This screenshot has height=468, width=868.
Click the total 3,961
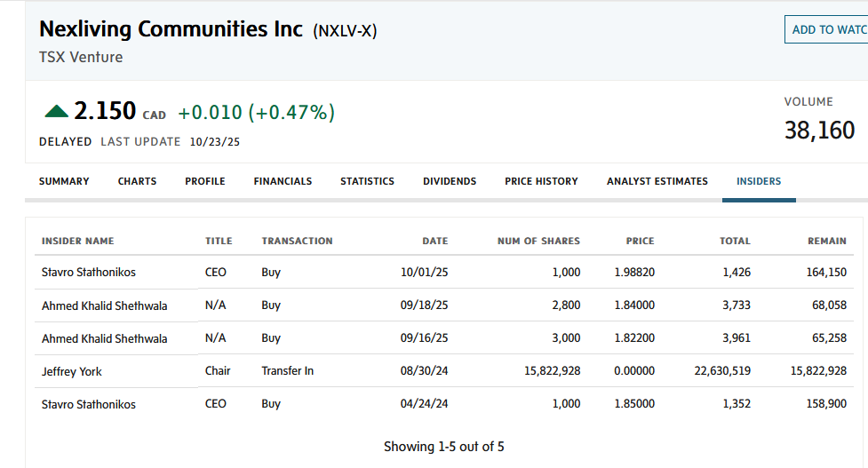click(x=737, y=338)
